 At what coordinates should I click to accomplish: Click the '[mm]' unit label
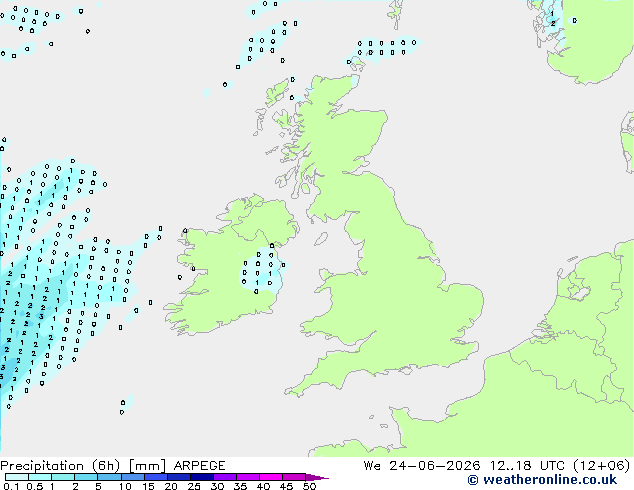(147, 466)
